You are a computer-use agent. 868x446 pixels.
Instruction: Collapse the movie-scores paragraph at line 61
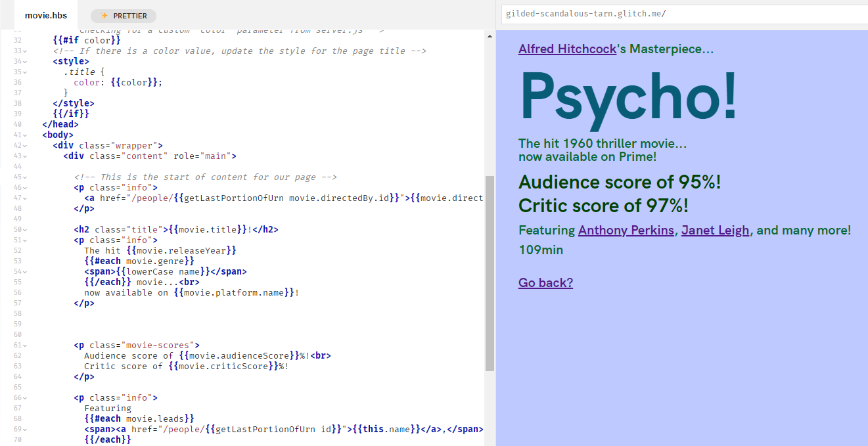click(25, 346)
